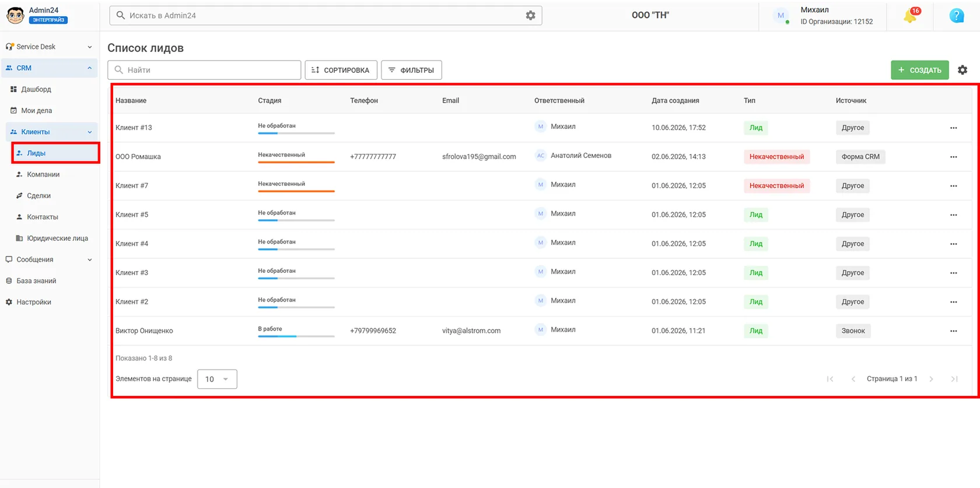
Task: Click the Admin24 logo avatar
Action: click(x=15, y=15)
